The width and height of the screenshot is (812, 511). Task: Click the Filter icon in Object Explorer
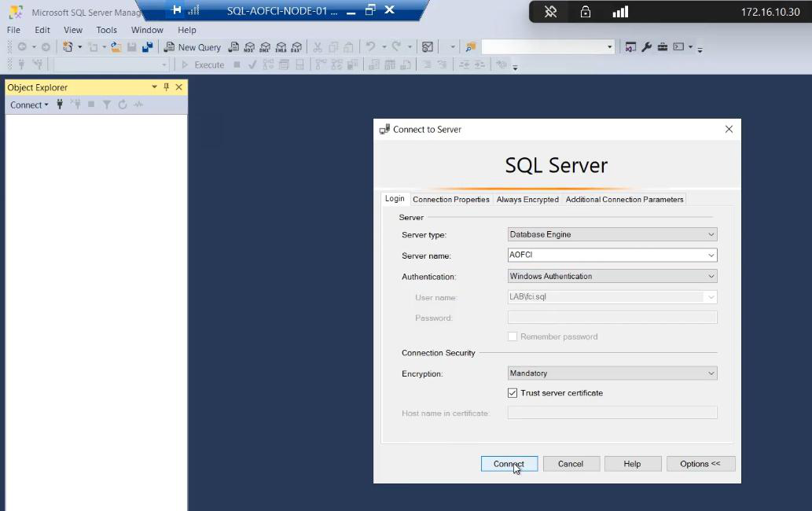point(107,105)
